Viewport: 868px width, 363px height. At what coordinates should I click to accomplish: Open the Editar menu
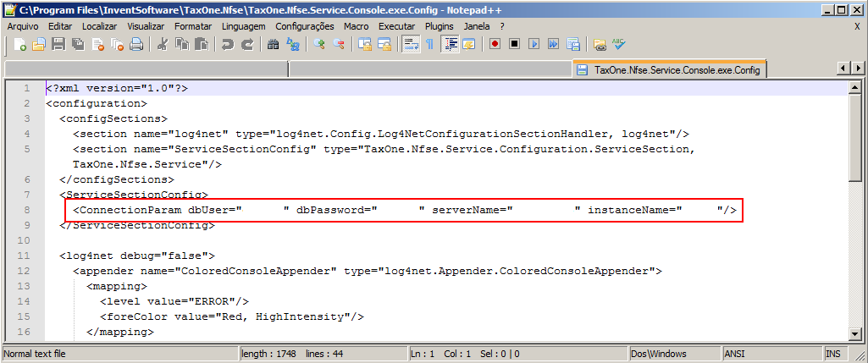pos(60,26)
